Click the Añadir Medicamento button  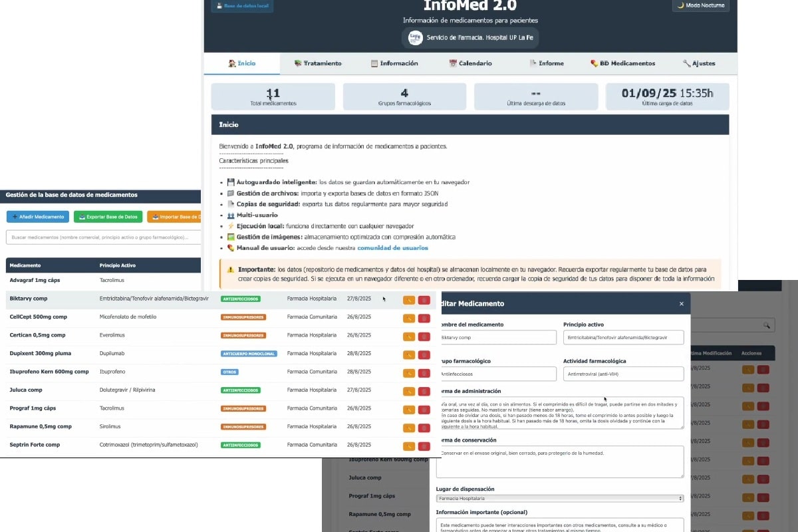37,217
